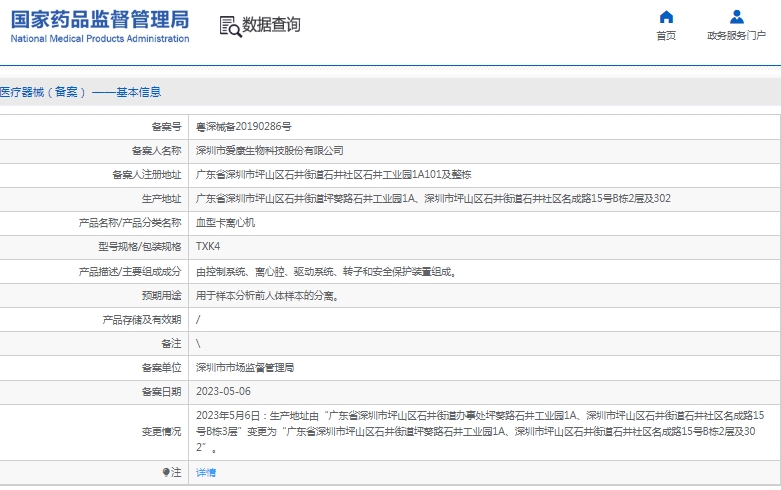Click the product description starting 由控制系统

[326, 272]
